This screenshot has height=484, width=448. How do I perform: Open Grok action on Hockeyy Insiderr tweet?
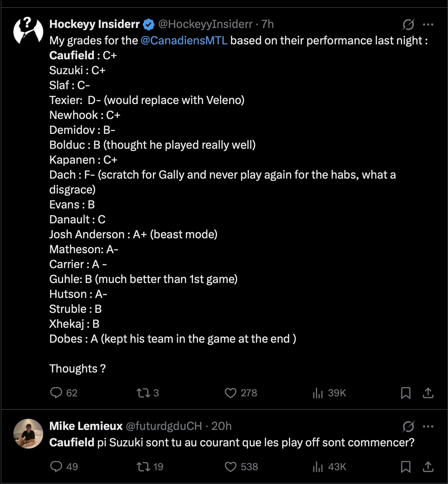(x=408, y=25)
